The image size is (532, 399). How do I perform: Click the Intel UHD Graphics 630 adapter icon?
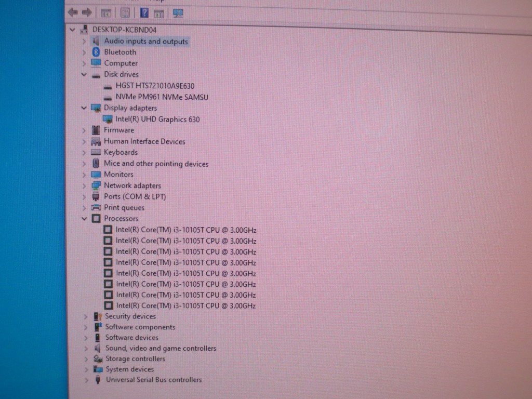tap(108, 119)
